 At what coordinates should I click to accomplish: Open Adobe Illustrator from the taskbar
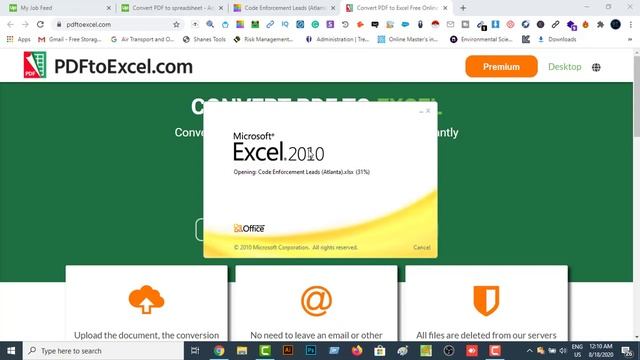(288, 351)
